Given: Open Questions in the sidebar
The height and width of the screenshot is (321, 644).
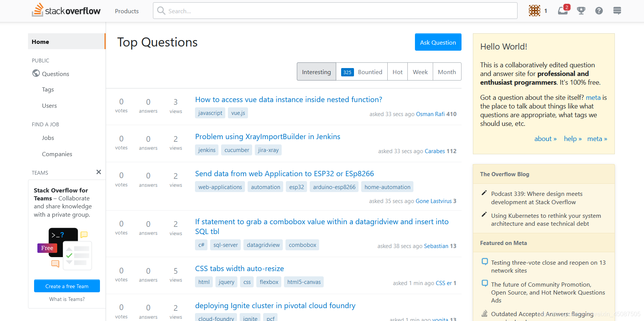Looking at the screenshot, I should click(55, 74).
